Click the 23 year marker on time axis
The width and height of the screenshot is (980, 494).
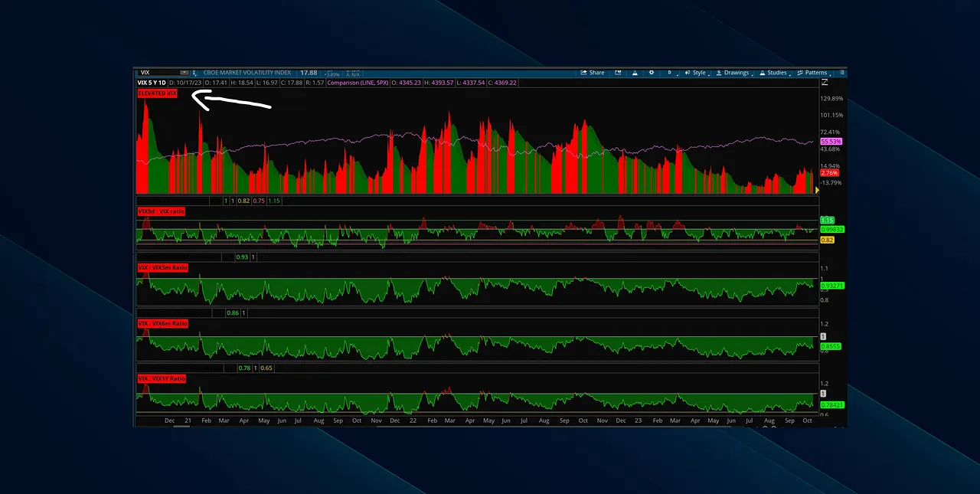pos(639,421)
